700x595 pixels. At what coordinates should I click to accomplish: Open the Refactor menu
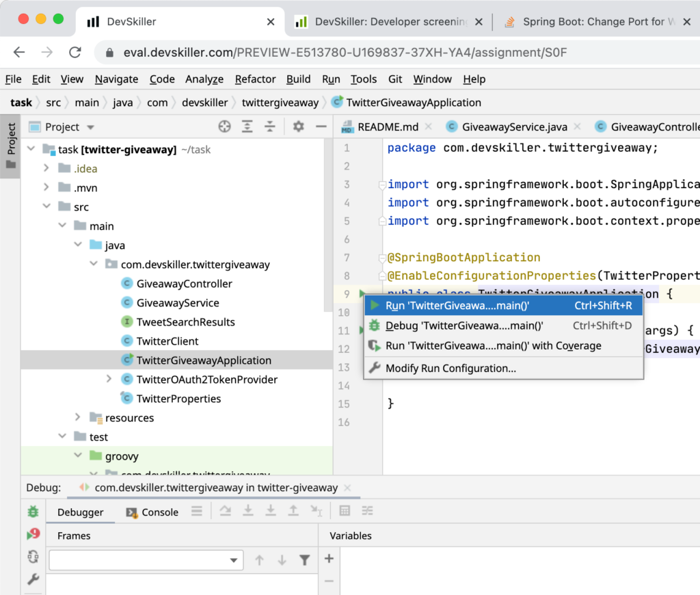tap(255, 79)
